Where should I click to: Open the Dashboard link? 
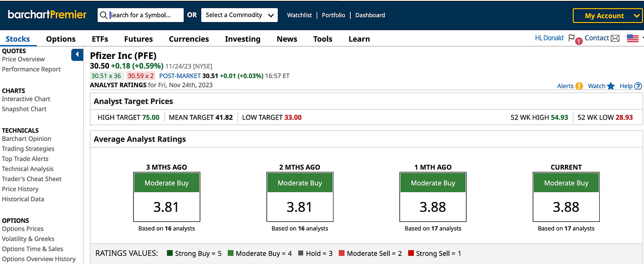(370, 15)
